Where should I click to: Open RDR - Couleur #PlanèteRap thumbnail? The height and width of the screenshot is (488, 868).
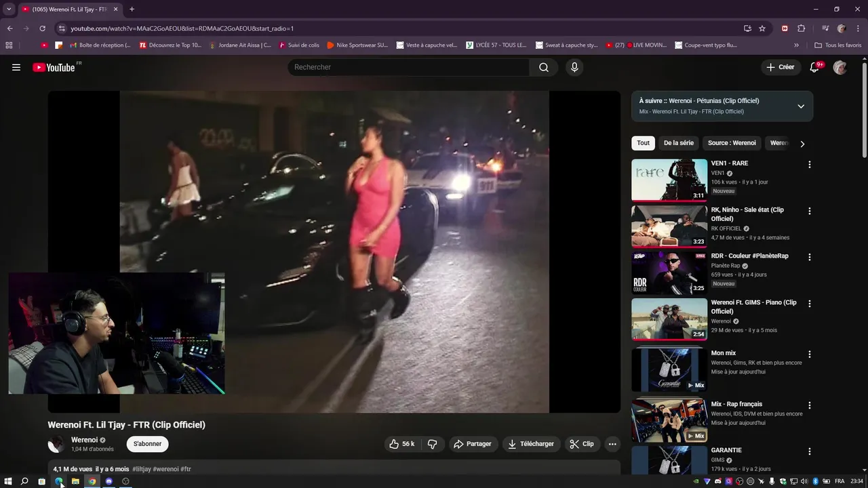point(669,273)
